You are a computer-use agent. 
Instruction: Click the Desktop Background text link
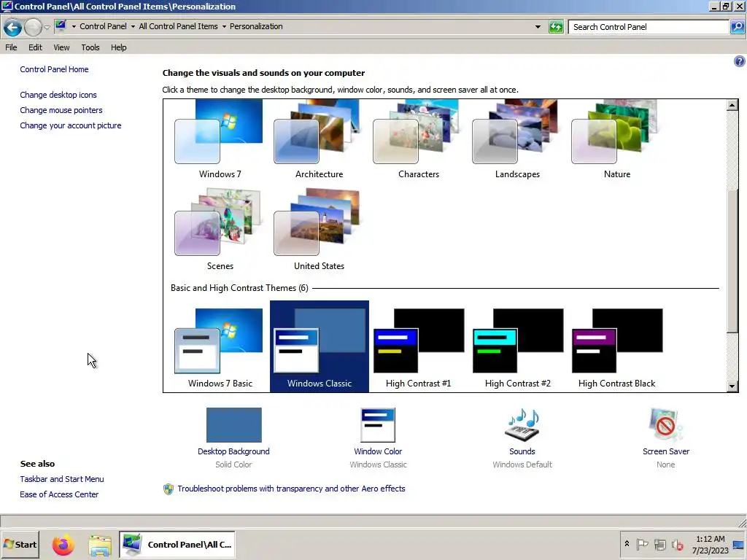point(233,451)
